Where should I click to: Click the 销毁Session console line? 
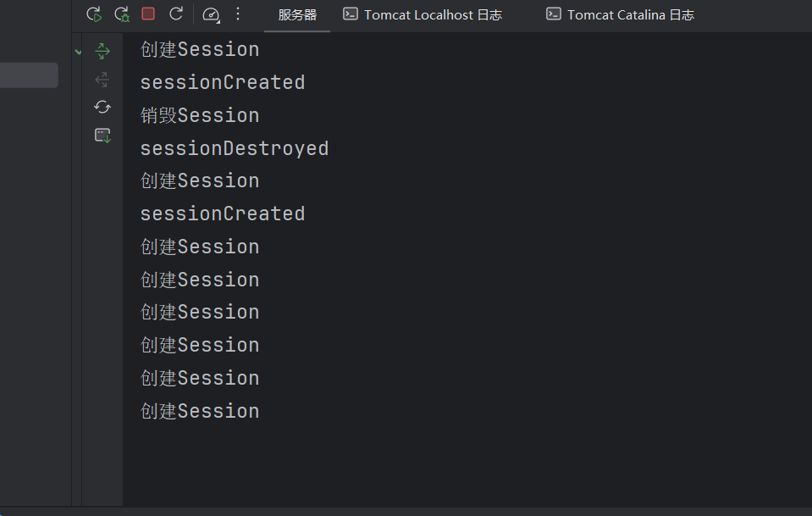(200, 115)
